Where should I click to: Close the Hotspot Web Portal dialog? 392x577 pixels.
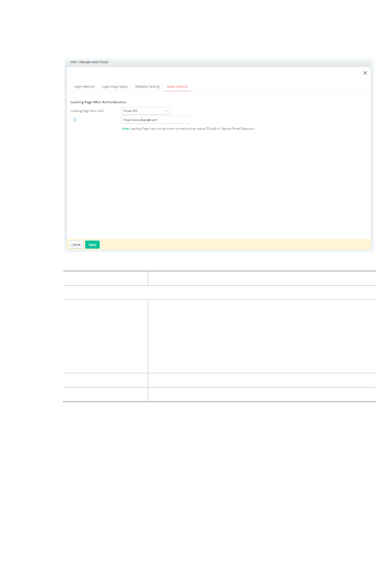click(365, 73)
